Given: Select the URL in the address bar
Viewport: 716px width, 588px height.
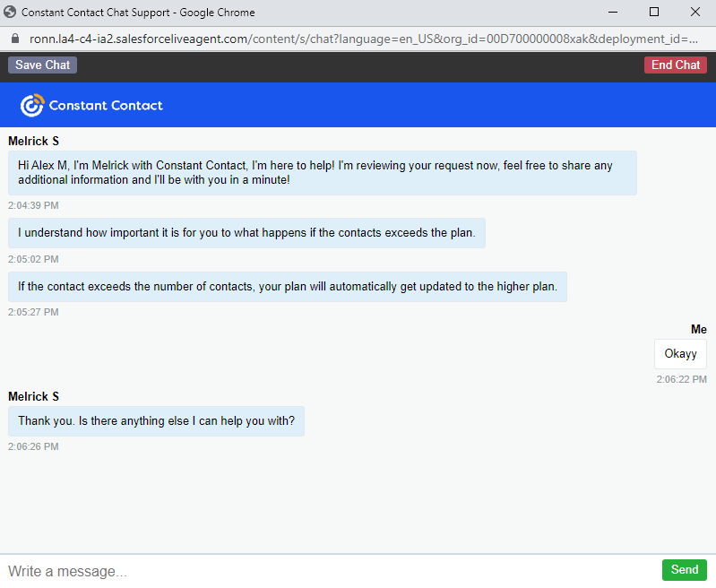Looking at the screenshot, I should tap(364, 39).
